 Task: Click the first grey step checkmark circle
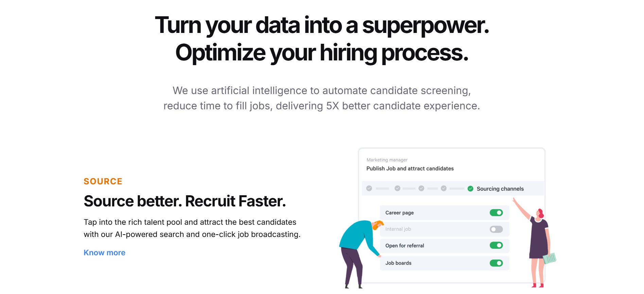[x=369, y=188]
